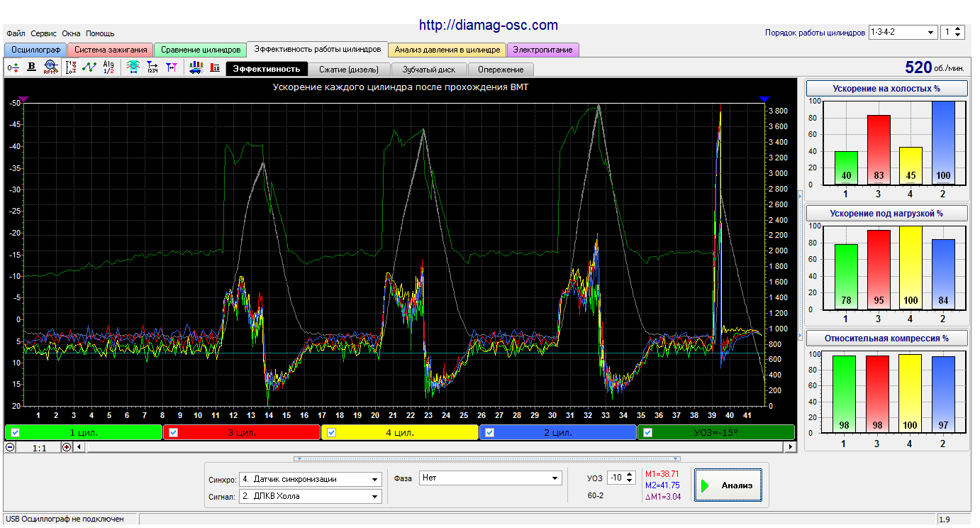The image size is (980, 528).
Task: Click the graph scrollbar left arrow
Action: (79, 447)
